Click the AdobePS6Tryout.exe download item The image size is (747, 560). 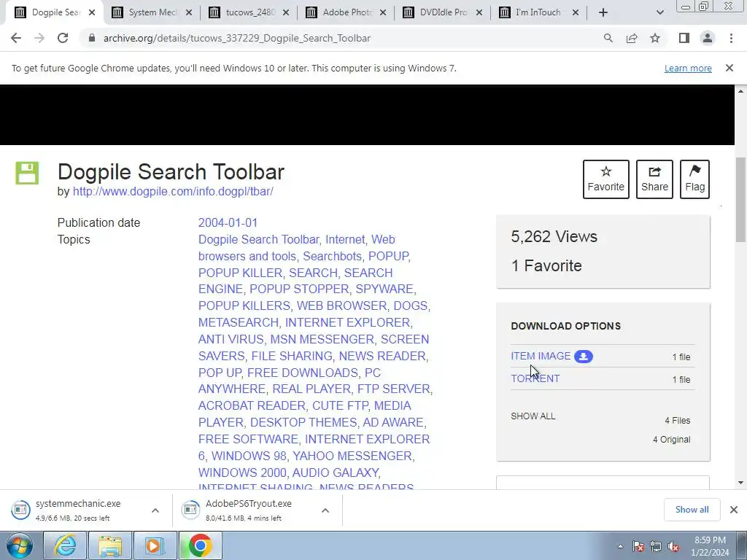click(248, 510)
